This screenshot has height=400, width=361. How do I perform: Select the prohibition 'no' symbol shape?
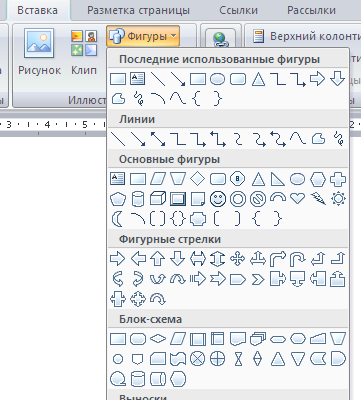pyautogui.click(x=258, y=199)
